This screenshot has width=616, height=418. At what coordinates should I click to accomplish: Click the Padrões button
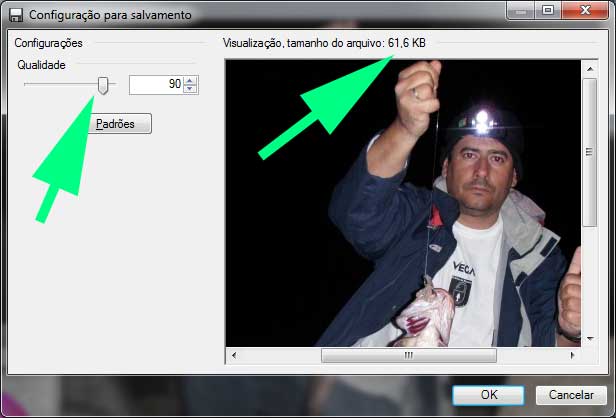[119, 124]
